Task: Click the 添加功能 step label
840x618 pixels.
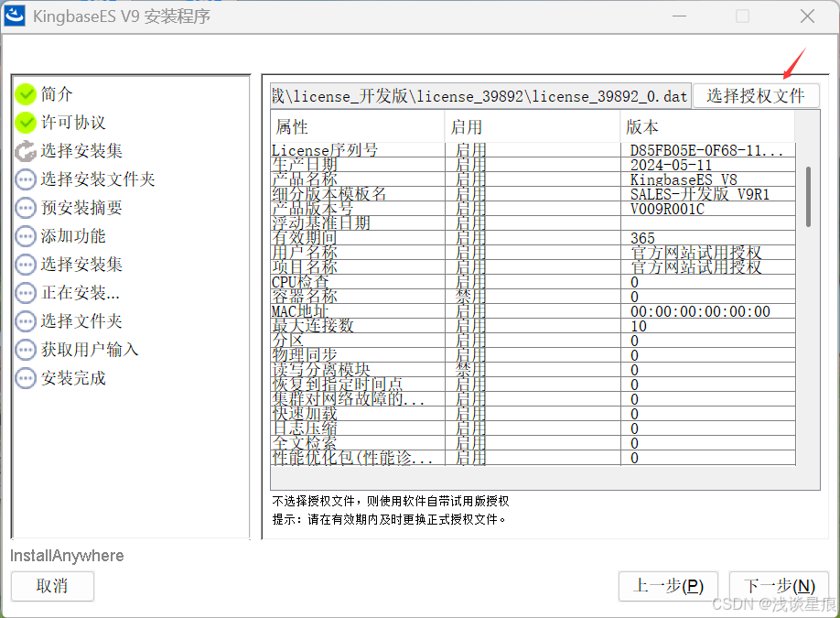Action: 73,236
